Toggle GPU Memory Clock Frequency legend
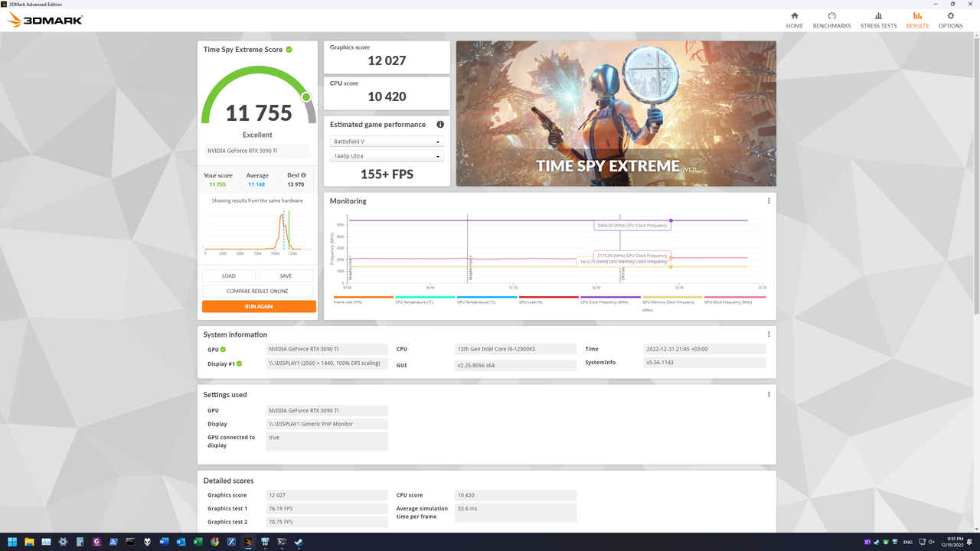 671,303
